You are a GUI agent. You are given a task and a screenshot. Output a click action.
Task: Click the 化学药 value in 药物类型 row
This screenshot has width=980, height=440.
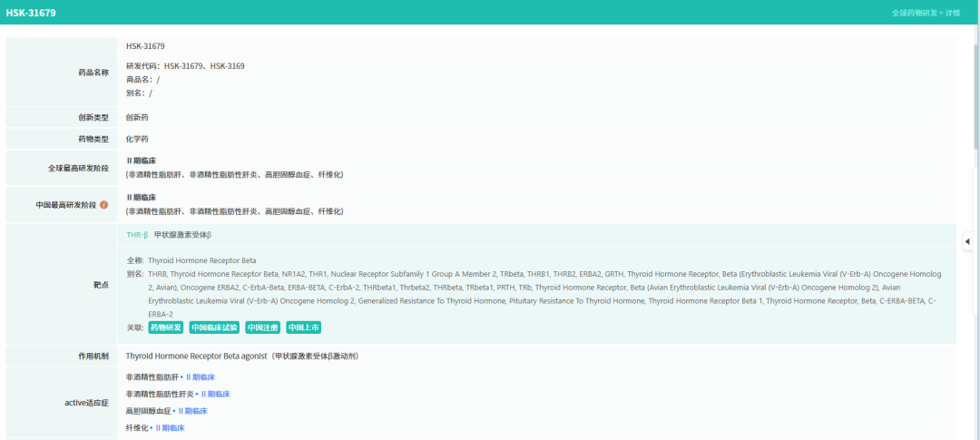[x=137, y=139]
